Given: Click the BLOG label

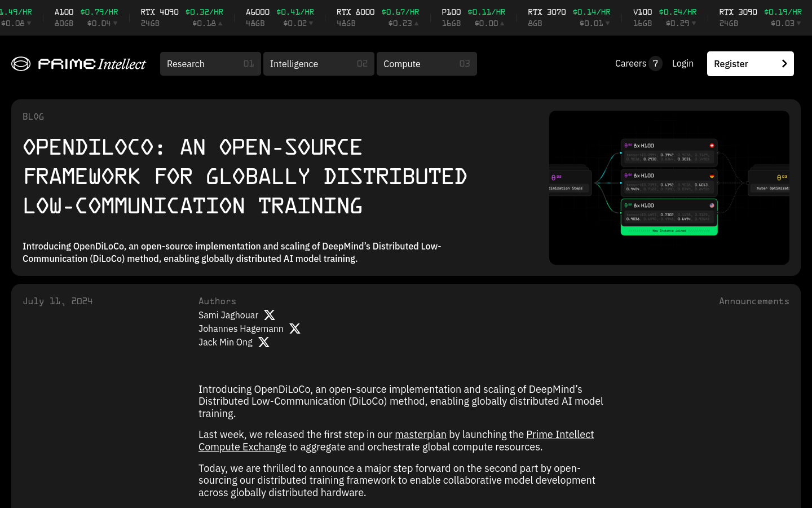Looking at the screenshot, I should [x=33, y=116].
